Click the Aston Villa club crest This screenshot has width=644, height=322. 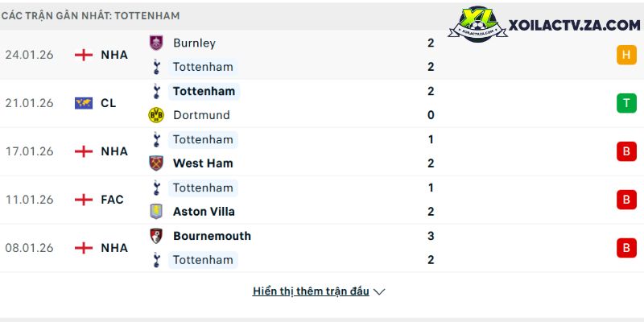tap(156, 212)
